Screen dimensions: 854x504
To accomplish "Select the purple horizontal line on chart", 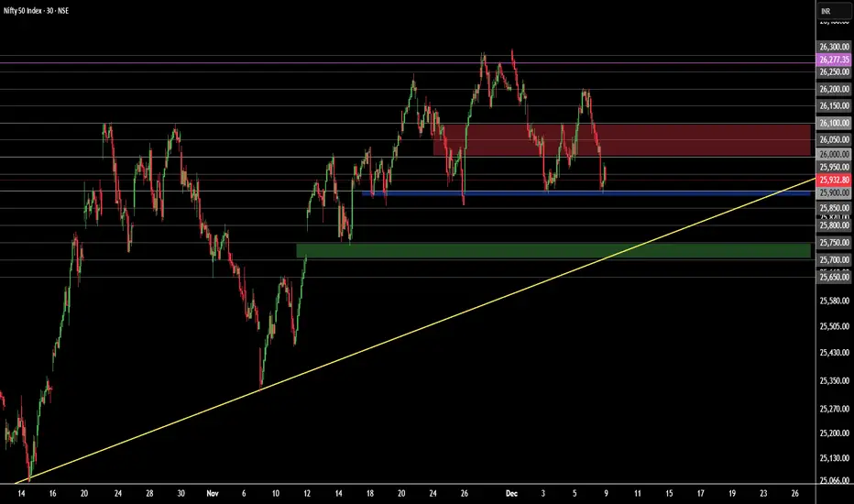I will coord(408,62).
